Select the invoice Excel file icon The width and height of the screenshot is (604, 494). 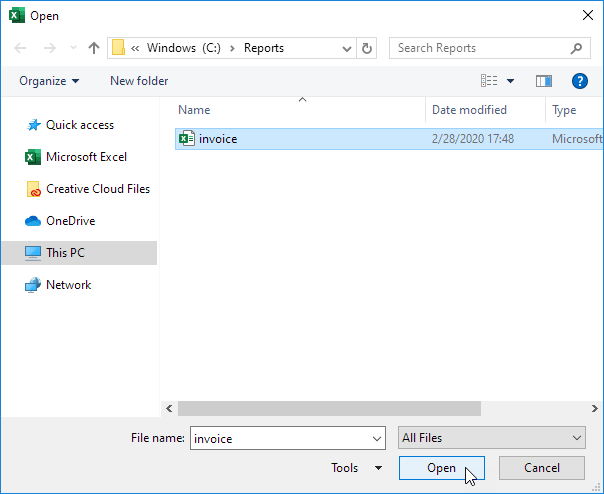pos(186,139)
